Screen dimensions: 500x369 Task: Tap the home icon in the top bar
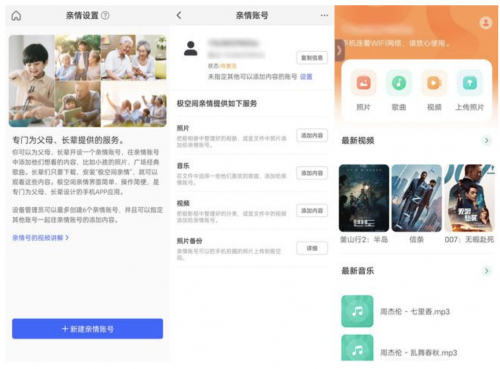[x=16, y=15]
